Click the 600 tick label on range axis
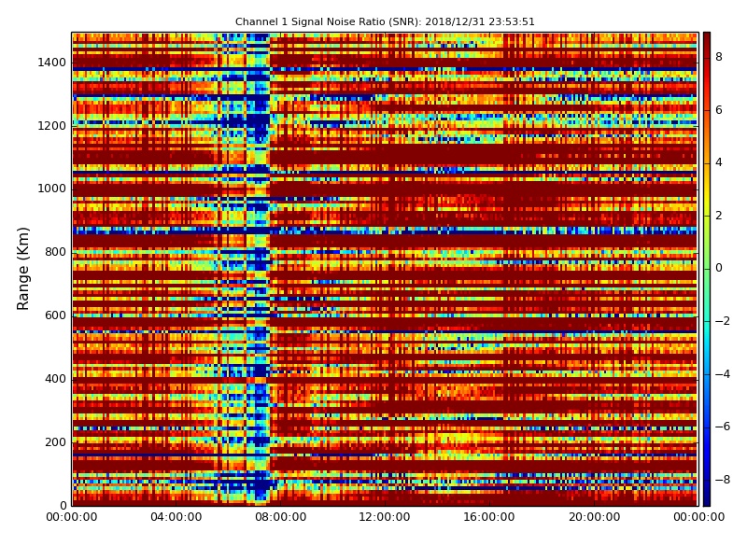Image resolution: width=747 pixels, height=560 pixels. tap(55, 315)
